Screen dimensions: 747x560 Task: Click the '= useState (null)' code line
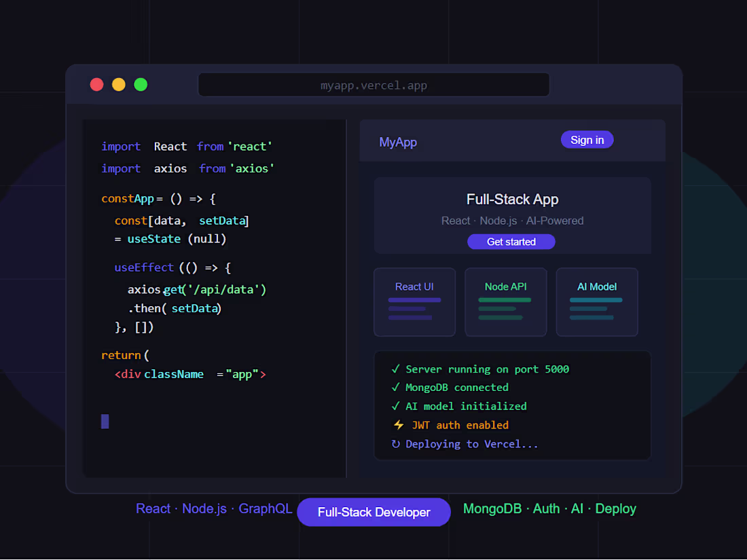[x=170, y=239]
